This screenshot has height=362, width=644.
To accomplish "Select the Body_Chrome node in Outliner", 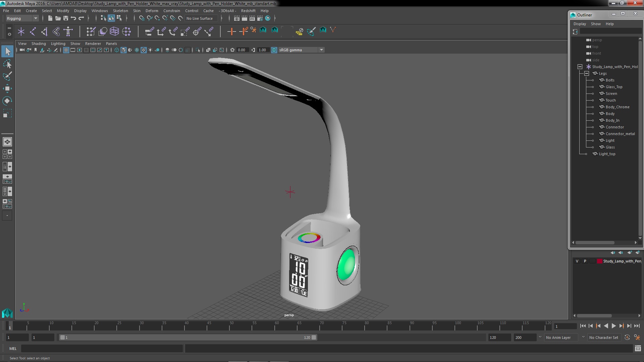I will click(617, 107).
